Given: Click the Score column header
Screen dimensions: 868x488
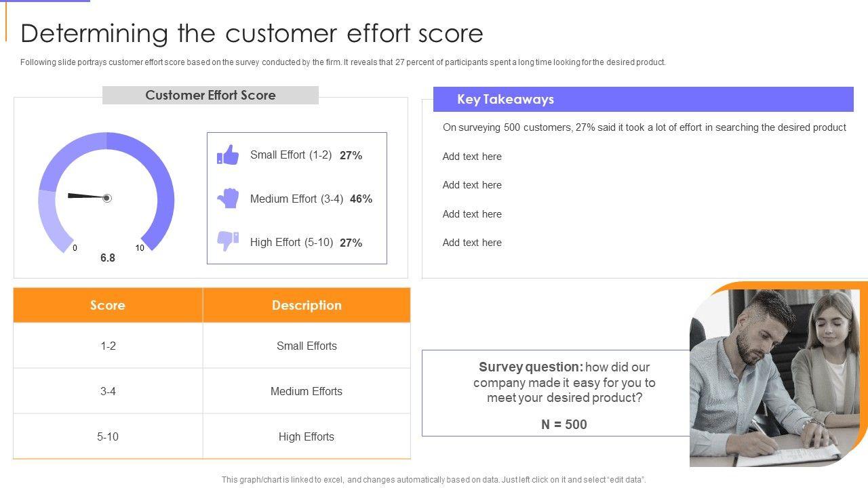Looking at the screenshot, I should 108,305.
